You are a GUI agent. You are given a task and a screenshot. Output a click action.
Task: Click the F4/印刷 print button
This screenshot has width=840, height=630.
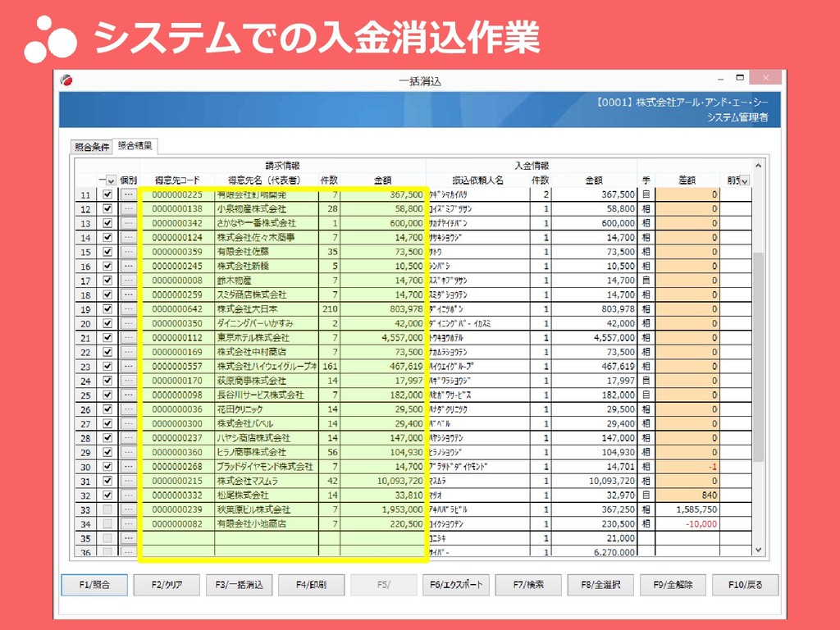[x=311, y=585]
